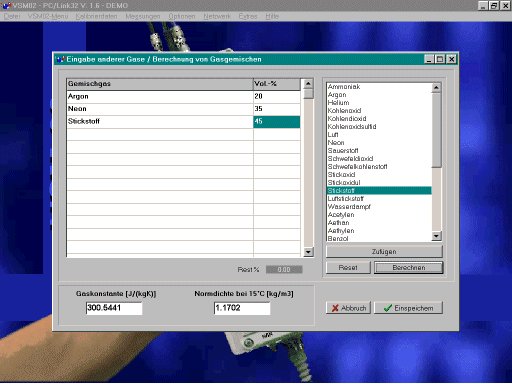Select Aethylen in the gas list
The image size is (512, 384).
[x=379, y=231]
